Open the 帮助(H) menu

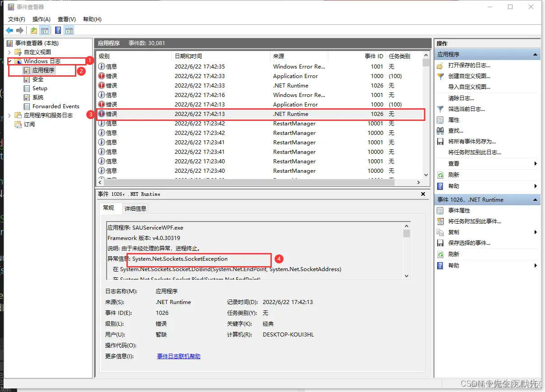[x=92, y=19]
